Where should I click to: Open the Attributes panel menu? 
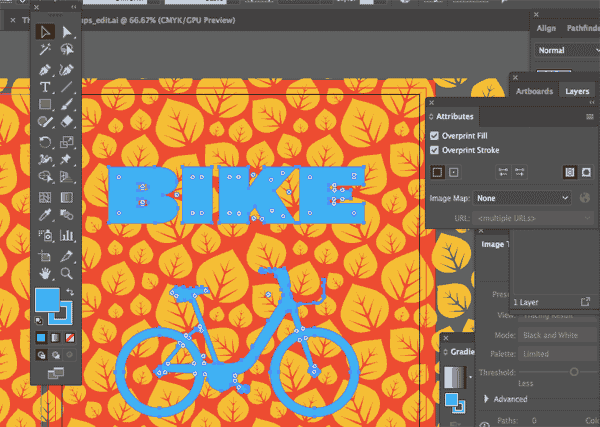coord(590,116)
